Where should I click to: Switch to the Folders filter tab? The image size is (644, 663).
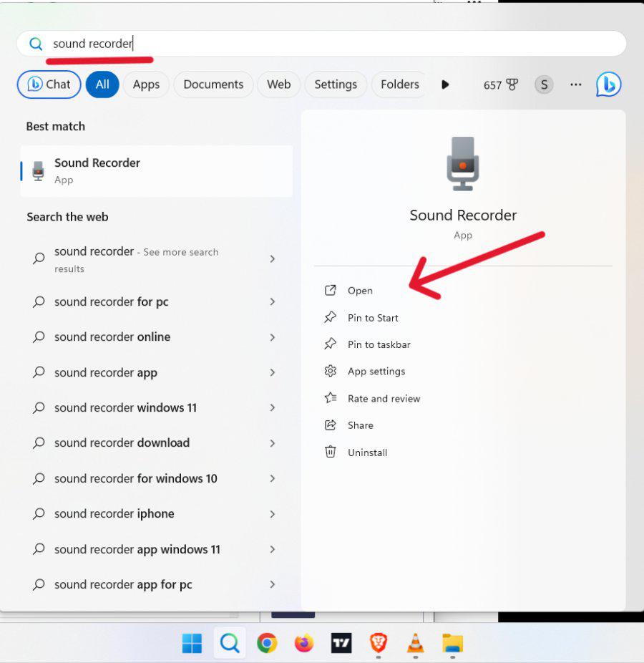(x=400, y=84)
